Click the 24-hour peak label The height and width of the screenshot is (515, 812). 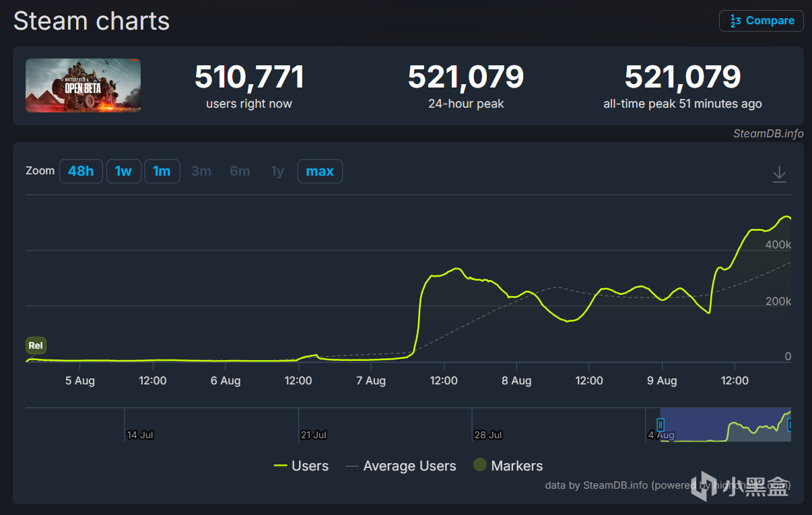click(x=466, y=104)
